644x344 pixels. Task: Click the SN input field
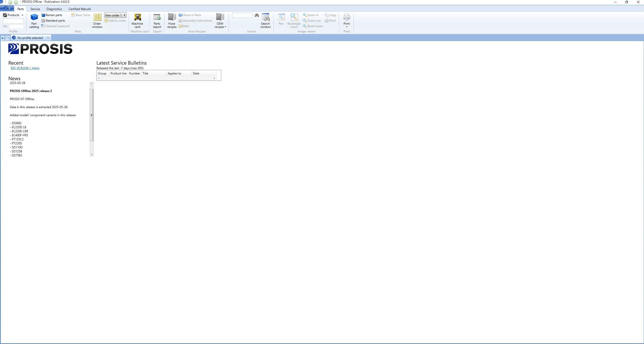(x=16, y=26)
